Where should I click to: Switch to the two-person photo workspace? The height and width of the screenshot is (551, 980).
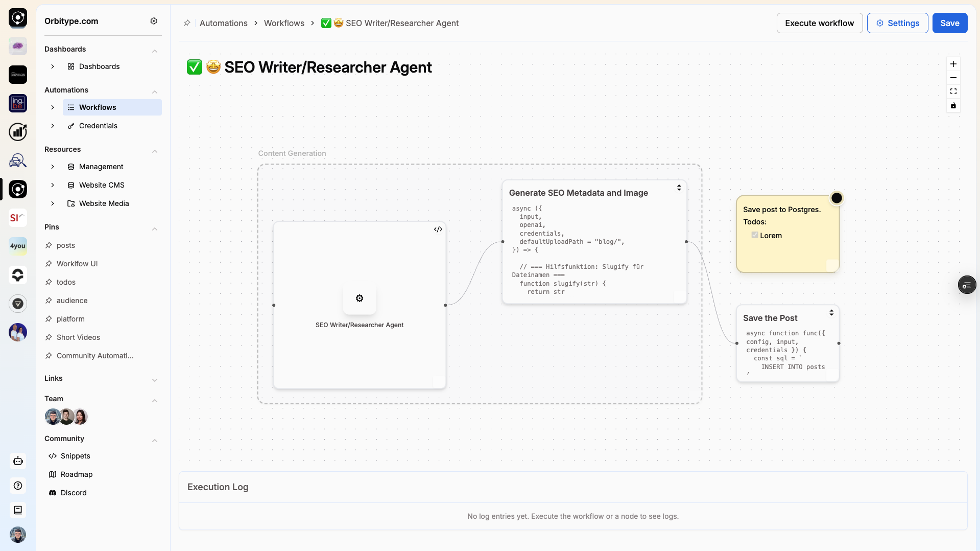click(18, 332)
